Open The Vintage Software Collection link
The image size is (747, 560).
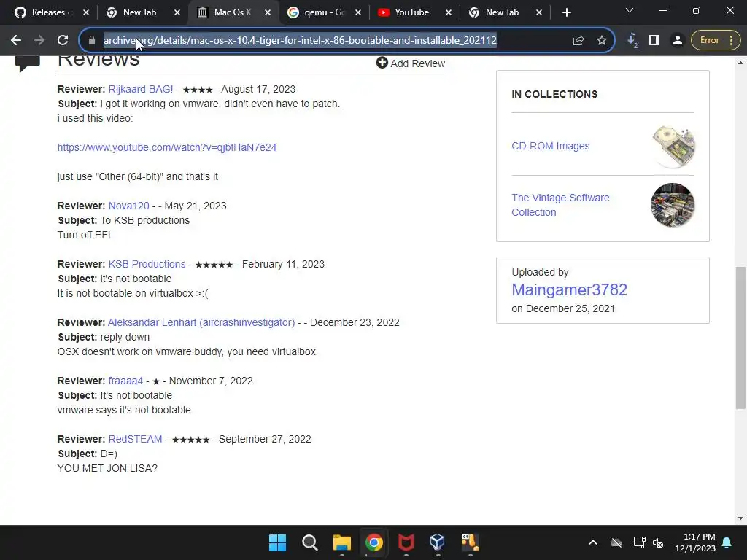pyautogui.click(x=560, y=205)
